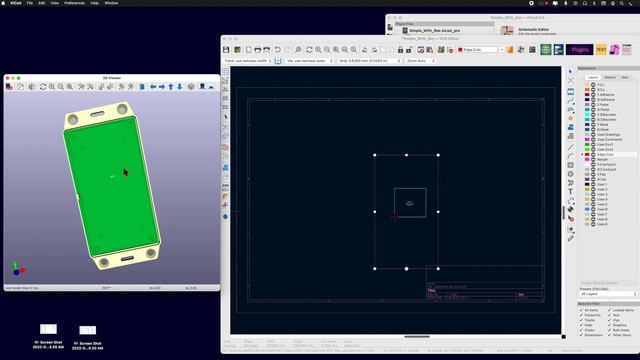Open Board Setup icon in PCB toolbar

[x=237, y=50]
